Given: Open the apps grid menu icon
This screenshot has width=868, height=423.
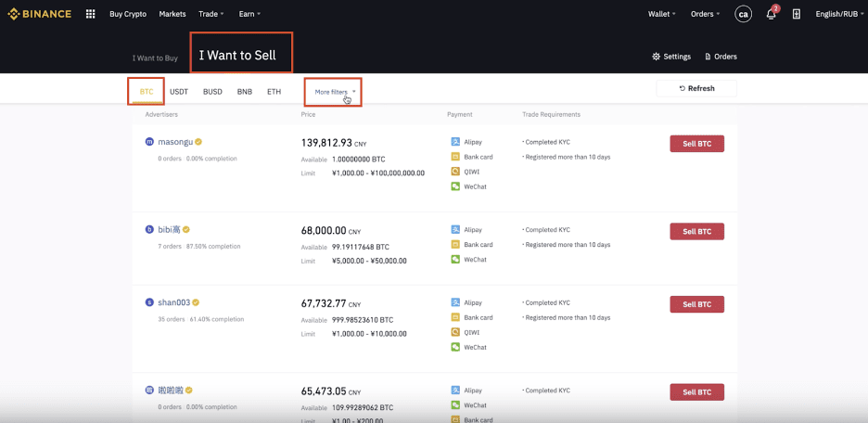Looking at the screenshot, I should (x=91, y=14).
